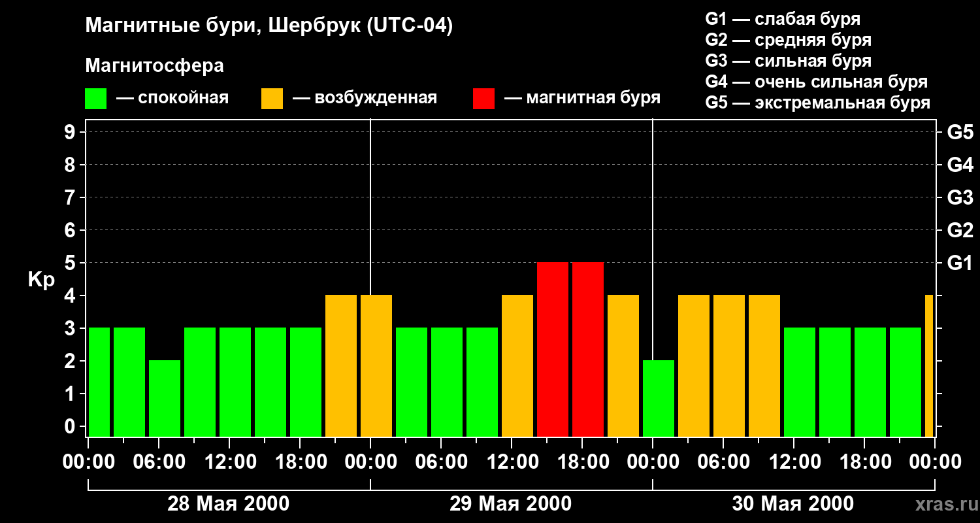The image size is (980, 523).
Task: Click the '29 Мая 2000' date label
Action: coord(511,503)
